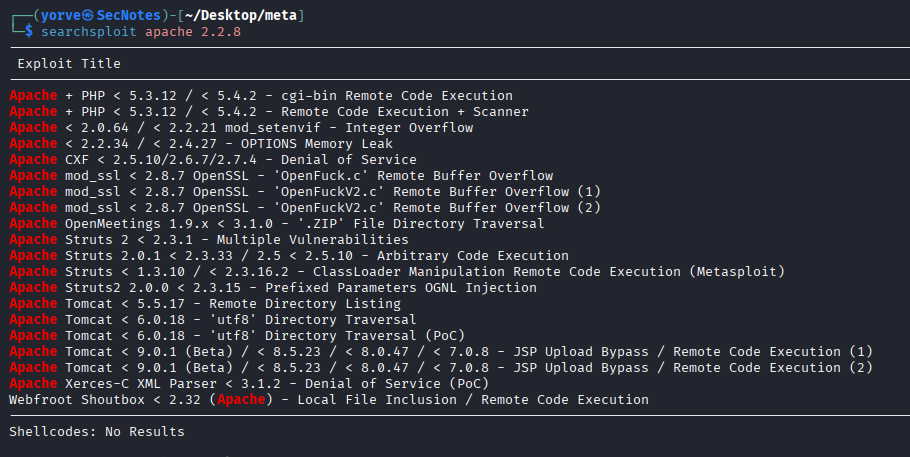Select the 'OpenFuck.c' Remote Buffer Overflow entry

[x=281, y=175]
